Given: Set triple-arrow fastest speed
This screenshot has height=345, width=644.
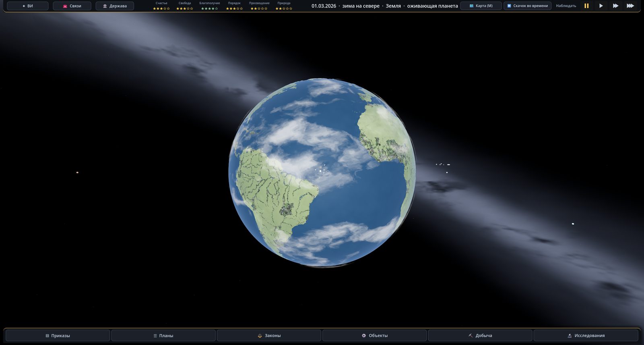Looking at the screenshot, I should (630, 6).
